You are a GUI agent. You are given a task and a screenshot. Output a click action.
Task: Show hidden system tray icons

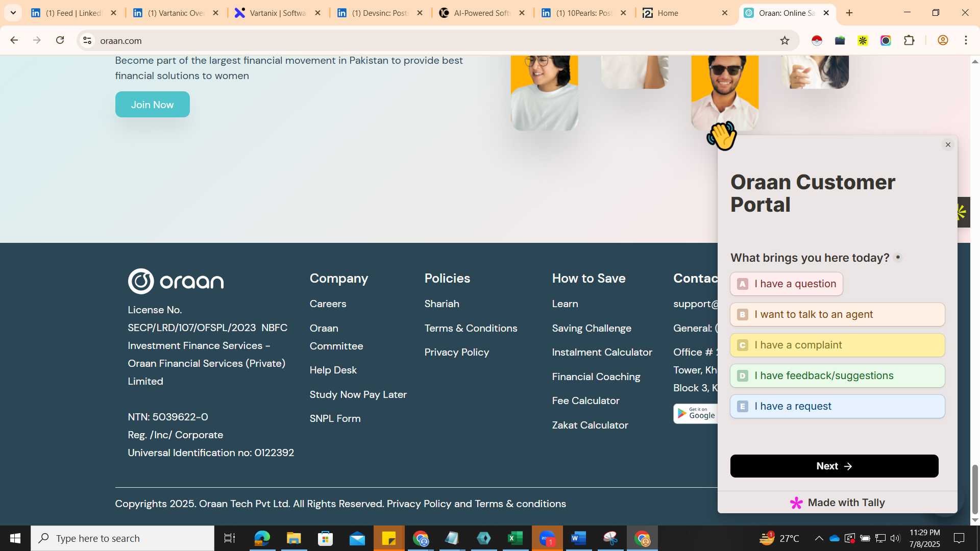819,538
